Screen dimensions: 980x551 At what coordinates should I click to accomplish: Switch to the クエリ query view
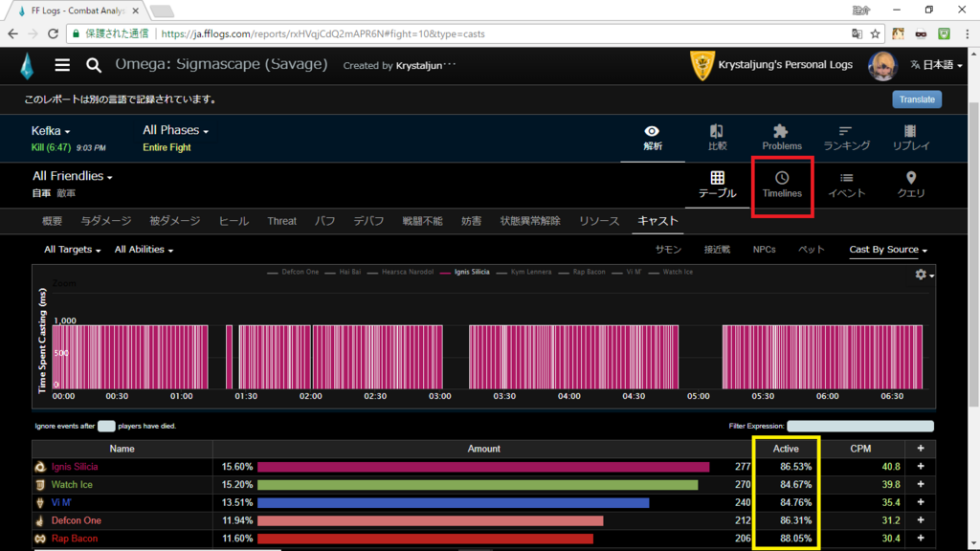pyautogui.click(x=911, y=185)
